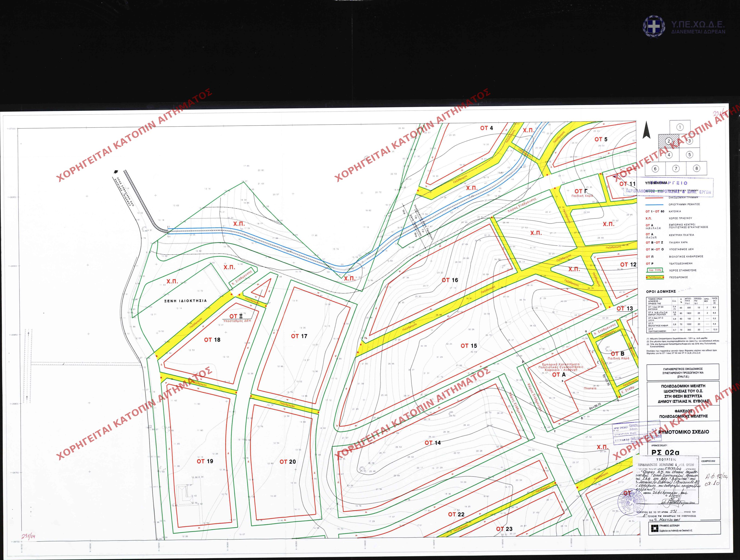
Task: Click the Υποσταθμός ΔΕΗ label
Action: (237, 320)
